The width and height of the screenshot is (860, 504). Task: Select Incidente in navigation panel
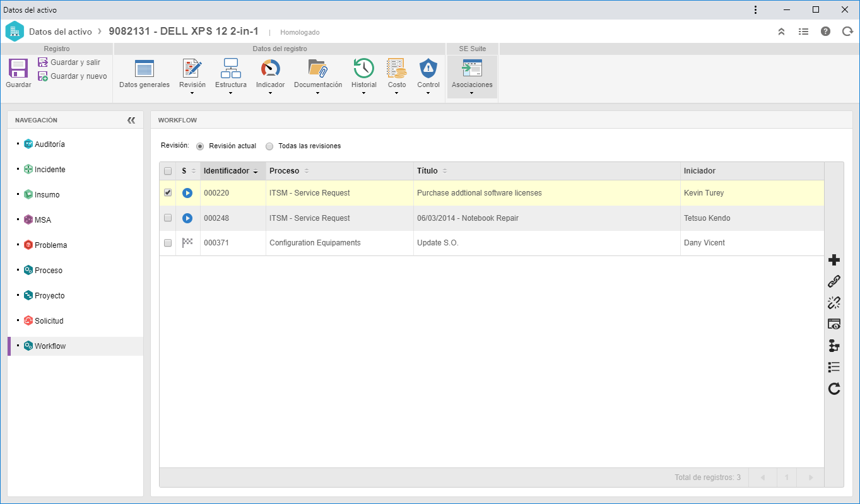click(x=50, y=170)
